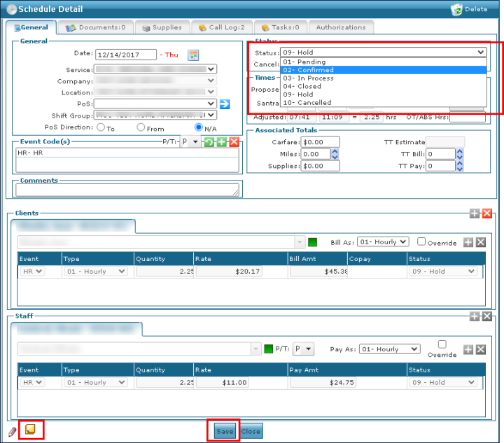
Task: Select the N/A PoS Direction radio button
Action: [x=199, y=127]
